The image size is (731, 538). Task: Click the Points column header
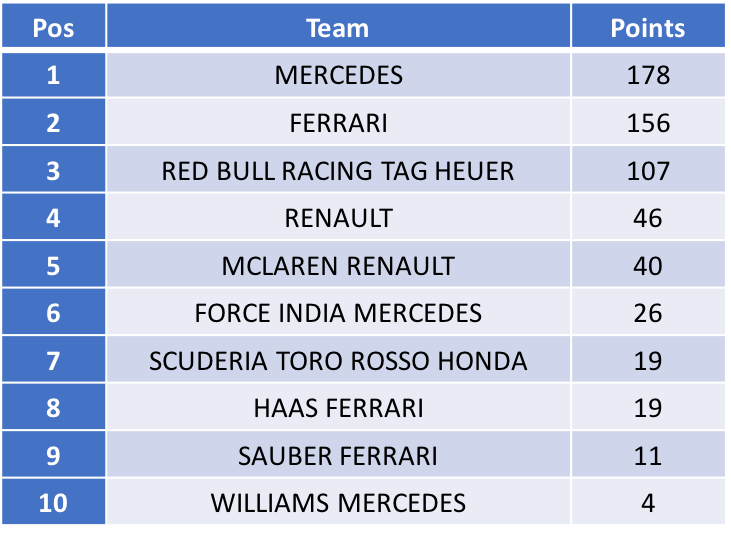(x=648, y=26)
